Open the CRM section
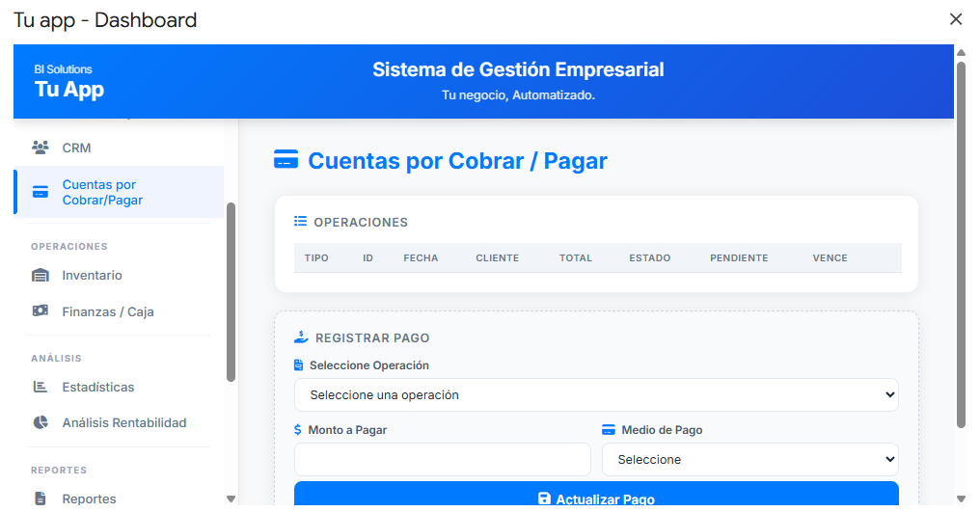980x512 pixels. pyautogui.click(x=119, y=148)
